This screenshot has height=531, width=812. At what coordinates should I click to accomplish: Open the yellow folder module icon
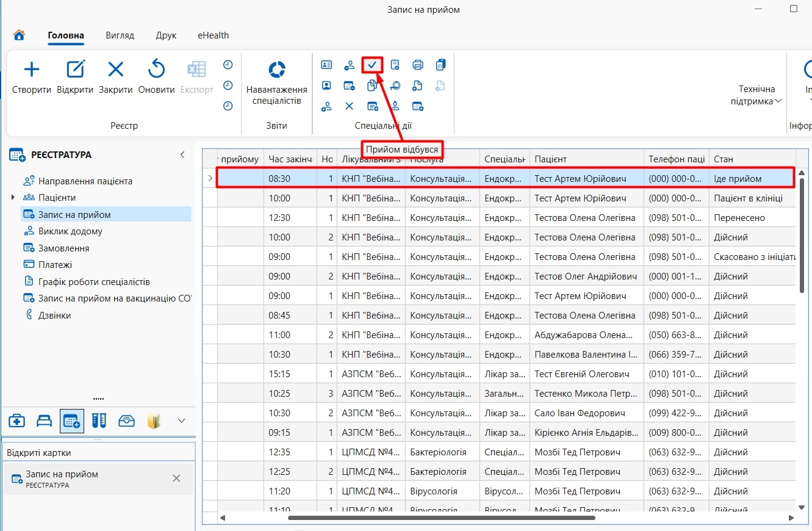click(x=154, y=421)
